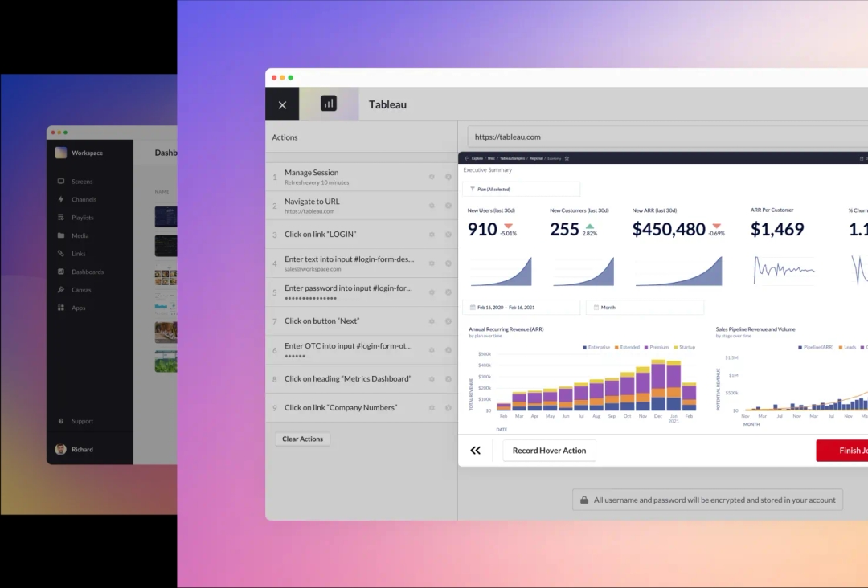Close the Tableau panel with X icon
Image resolution: width=868 pixels, height=588 pixels.
coord(282,104)
